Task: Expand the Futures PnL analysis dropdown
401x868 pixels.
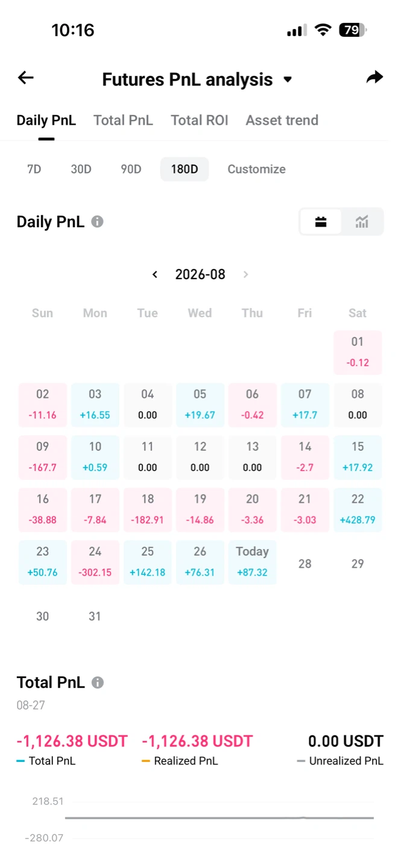Action: tap(288, 80)
